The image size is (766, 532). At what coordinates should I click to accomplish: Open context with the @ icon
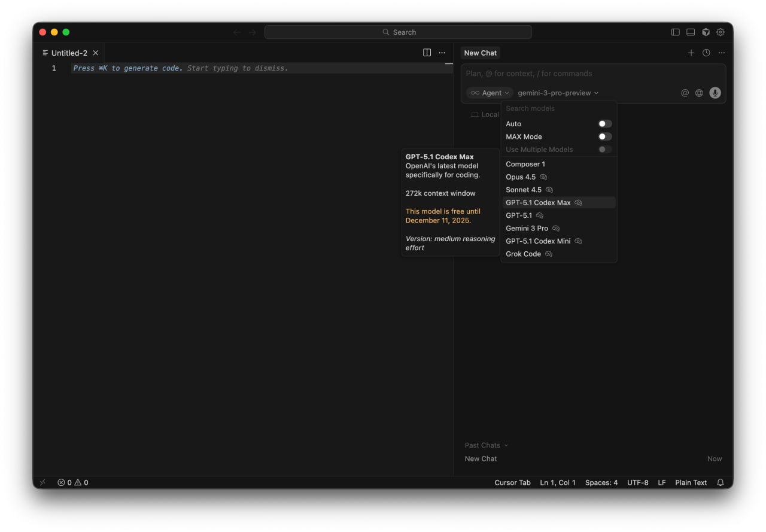pyautogui.click(x=685, y=93)
